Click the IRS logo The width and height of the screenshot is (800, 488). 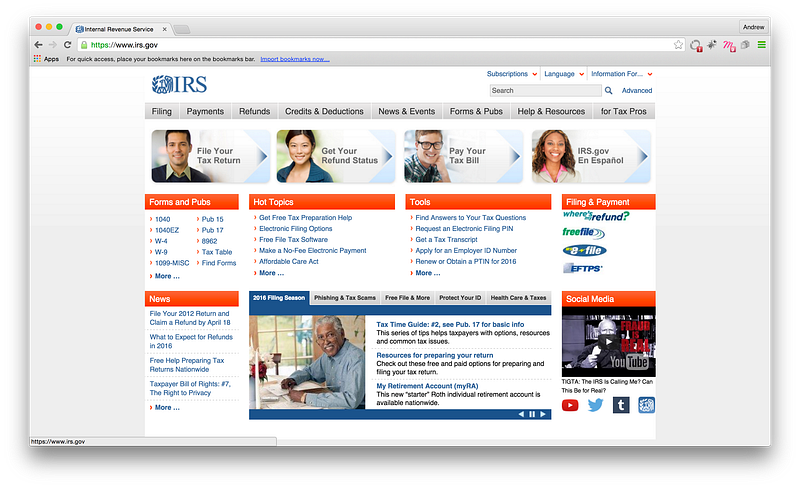(179, 85)
